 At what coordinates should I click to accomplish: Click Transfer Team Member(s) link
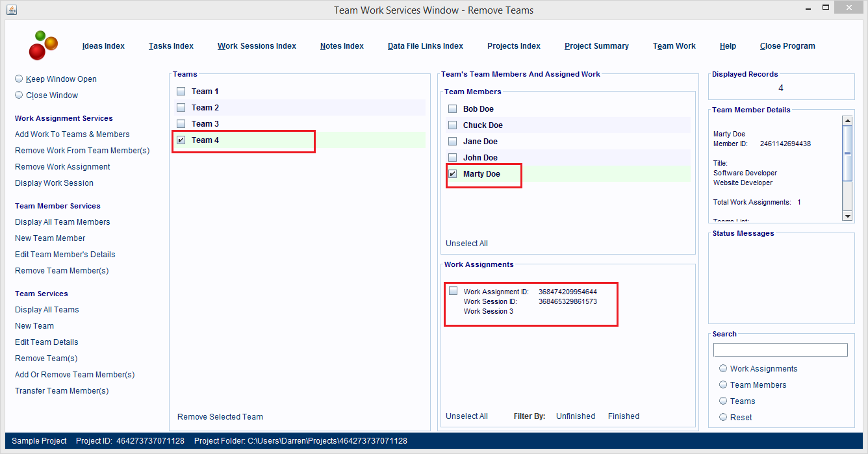(x=62, y=391)
